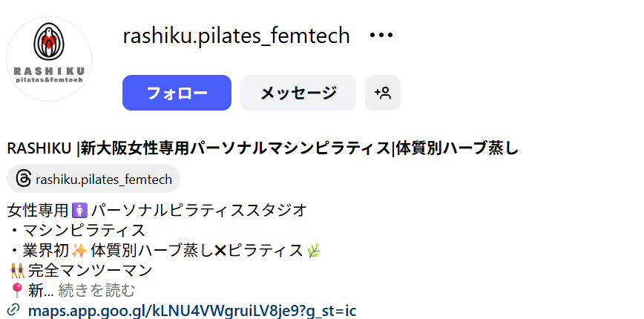
Task: Click the chain link icon beside the maps URL
Action: pos(13,310)
